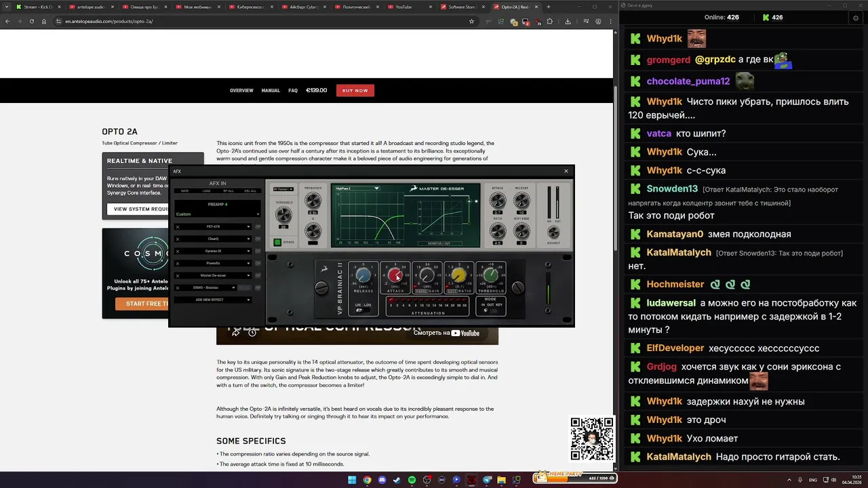Click the QR code image
The width and height of the screenshot is (868, 488).
click(x=591, y=439)
